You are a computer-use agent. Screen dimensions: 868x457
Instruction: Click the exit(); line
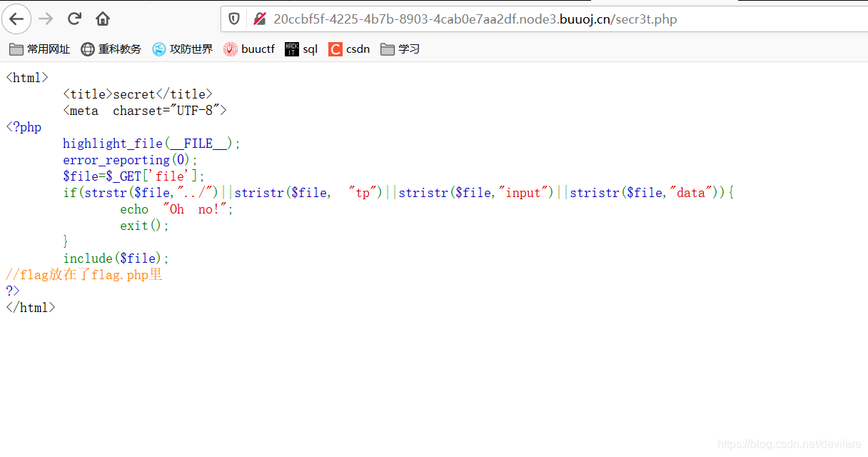pyautogui.click(x=145, y=226)
